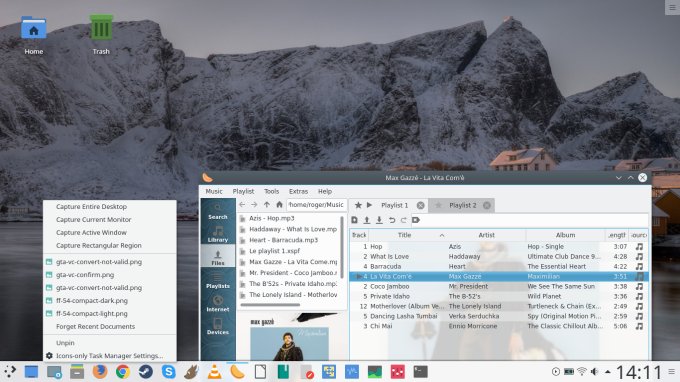680x382 pixels.
Task: Open the Search panel in Clementine sidebar
Action: coord(218,211)
